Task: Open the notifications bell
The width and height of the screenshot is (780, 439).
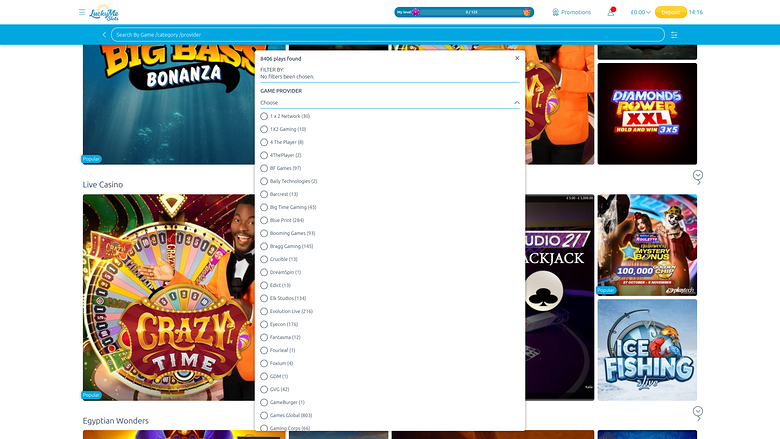Action: (x=611, y=12)
